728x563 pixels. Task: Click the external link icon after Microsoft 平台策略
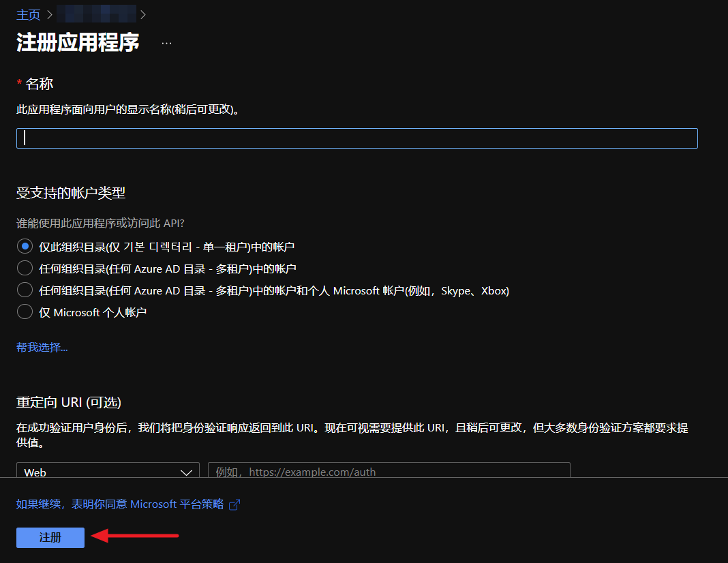coord(234,505)
